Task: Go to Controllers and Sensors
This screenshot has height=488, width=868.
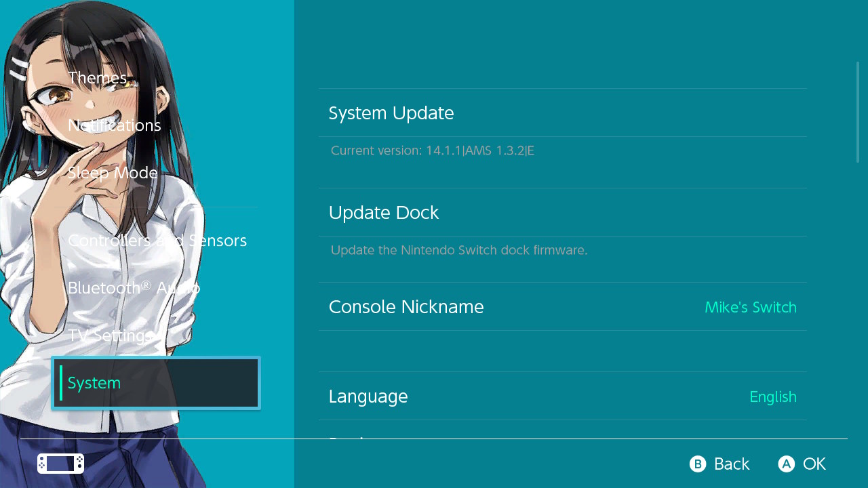Action: pyautogui.click(x=156, y=241)
